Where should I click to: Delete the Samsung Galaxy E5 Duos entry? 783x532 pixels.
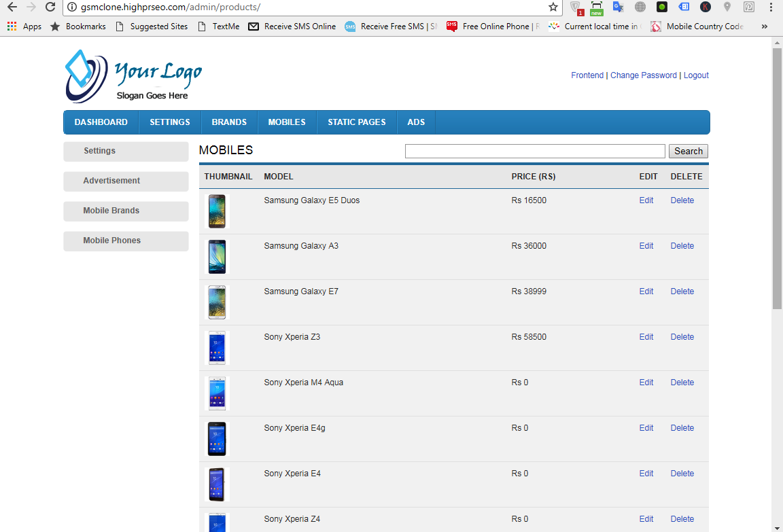click(682, 200)
